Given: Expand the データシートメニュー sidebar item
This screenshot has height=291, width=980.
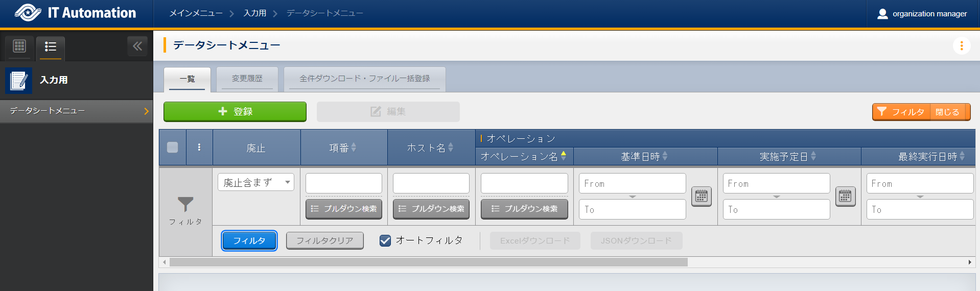Looking at the screenshot, I should coord(77,111).
